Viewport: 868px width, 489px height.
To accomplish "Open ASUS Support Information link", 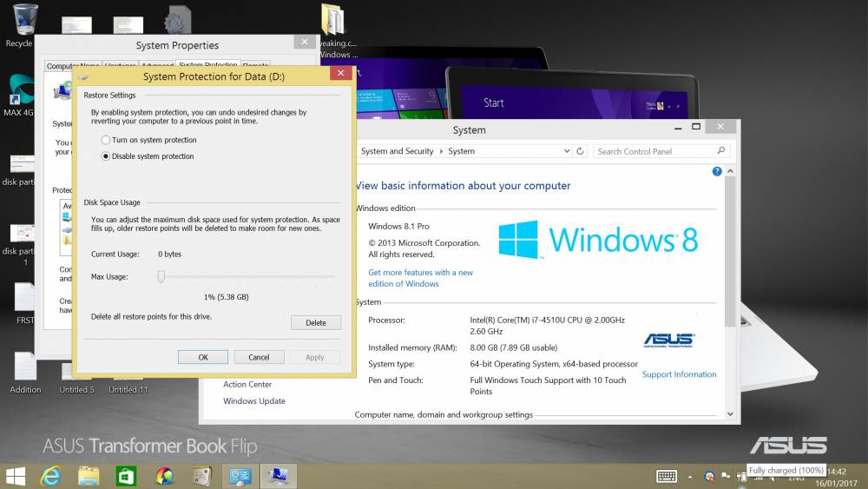I will (x=680, y=374).
